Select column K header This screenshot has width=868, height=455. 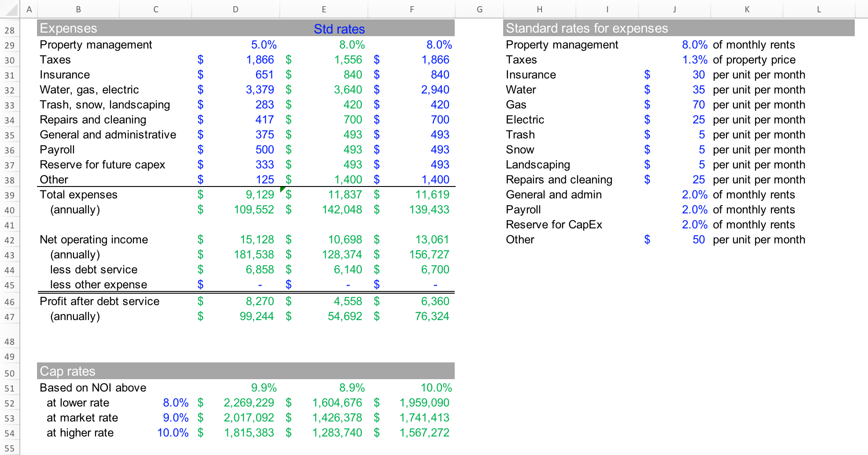pos(747,9)
